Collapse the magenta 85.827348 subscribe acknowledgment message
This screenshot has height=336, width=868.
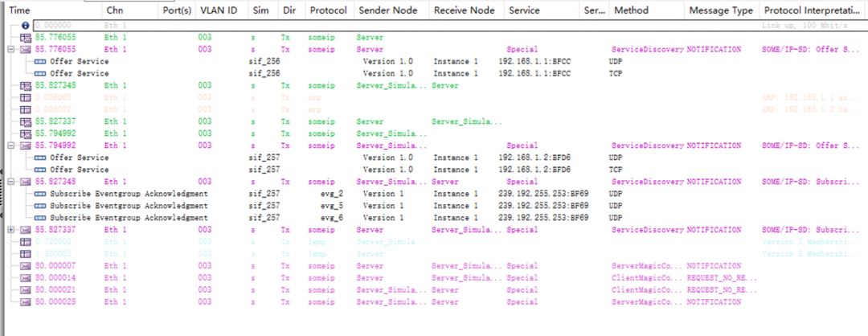click(11, 182)
